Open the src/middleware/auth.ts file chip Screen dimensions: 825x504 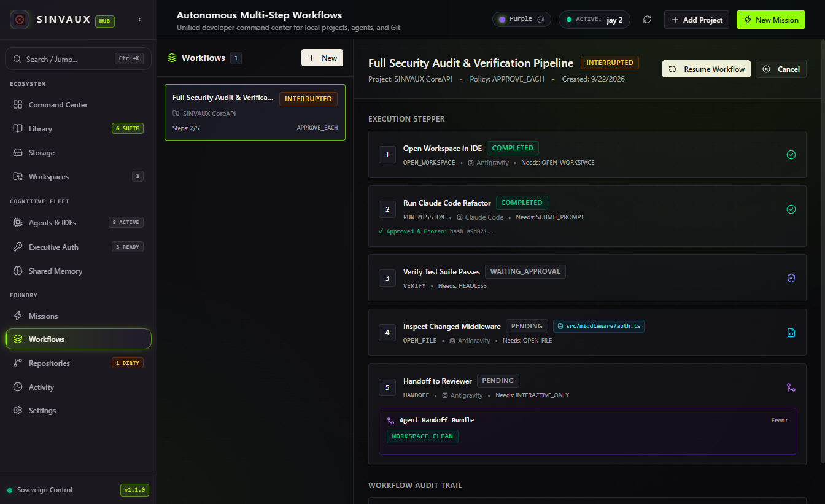(x=598, y=326)
